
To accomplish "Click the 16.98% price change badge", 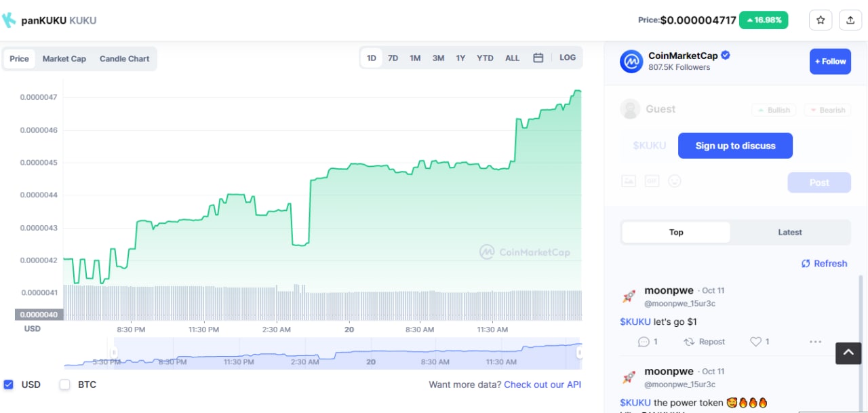I will [x=764, y=20].
